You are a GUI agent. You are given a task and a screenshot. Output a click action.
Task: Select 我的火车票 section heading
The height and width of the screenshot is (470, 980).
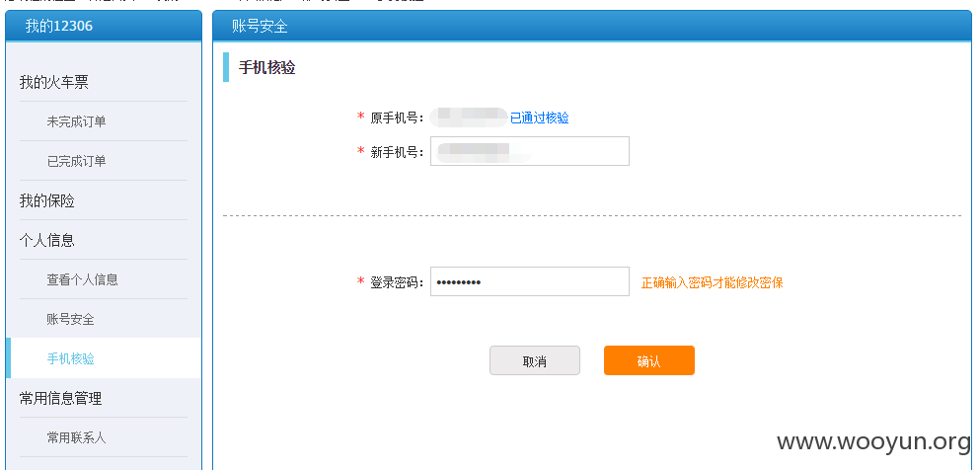tap(53, 82)
